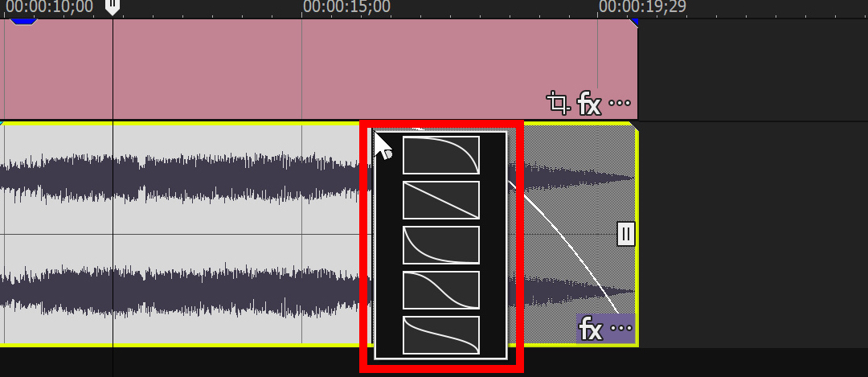Select the pink video event
Image resolution: width=868 pixels, height=377 pixels.
(x=318, y=69)
